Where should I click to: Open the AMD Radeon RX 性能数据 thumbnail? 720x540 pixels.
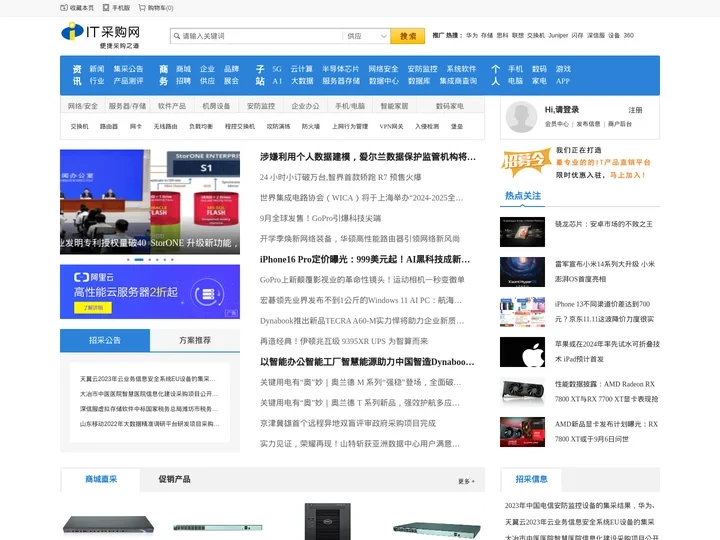tap(523, 392)
